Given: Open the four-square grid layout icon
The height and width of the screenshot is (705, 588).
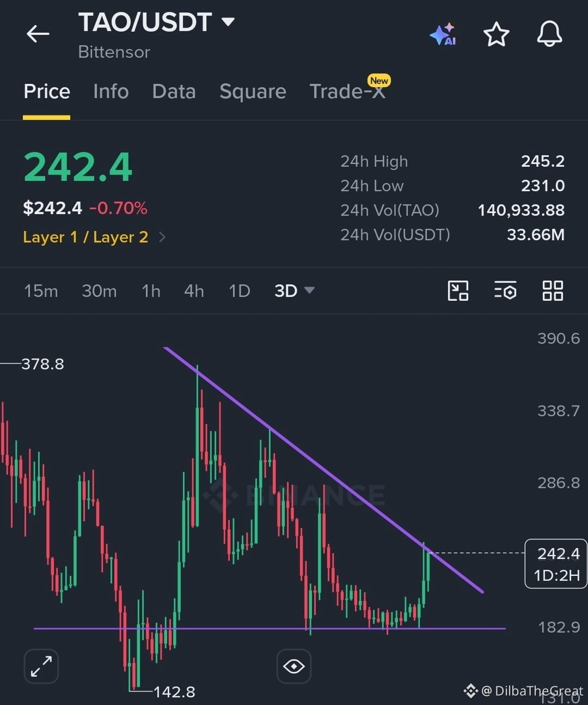Looking at the screenshot, I should 553,291.
